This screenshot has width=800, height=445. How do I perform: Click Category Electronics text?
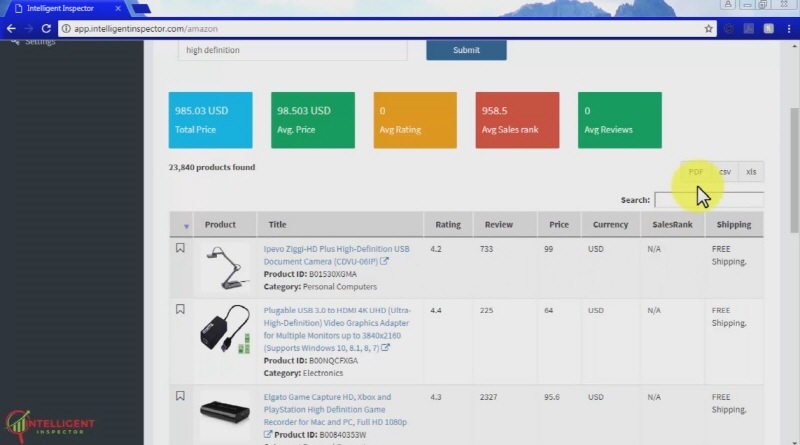(303, 373)
